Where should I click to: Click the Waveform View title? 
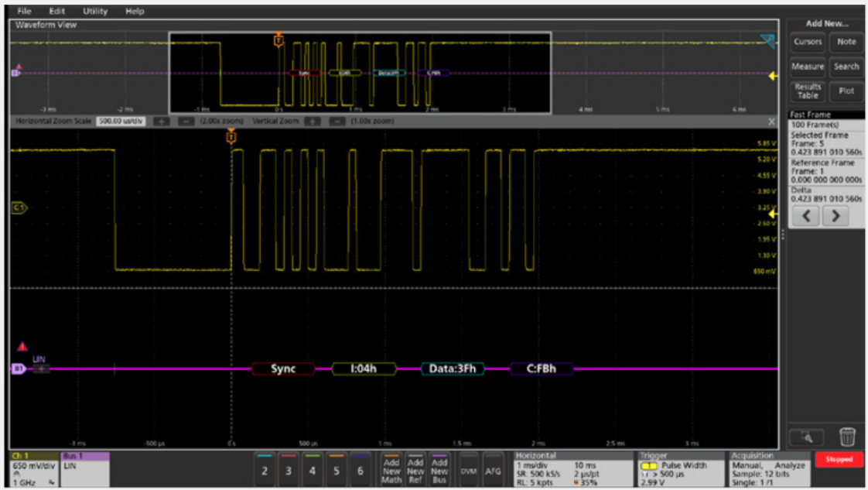click(x=46, y=25)
